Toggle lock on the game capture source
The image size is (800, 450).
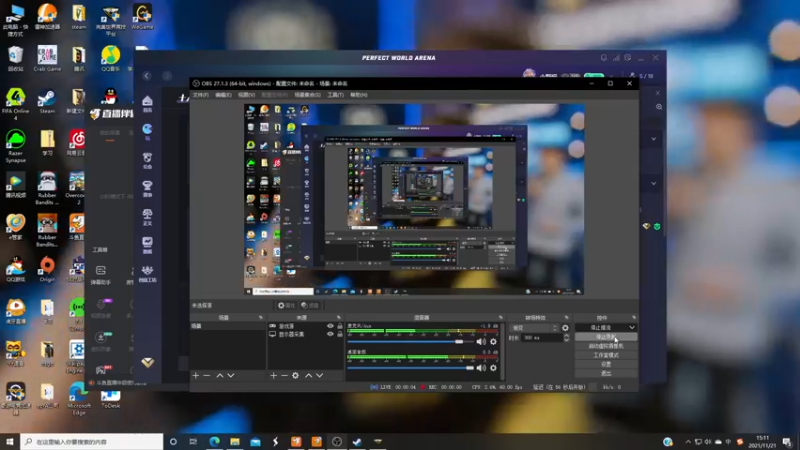point(340,326)
